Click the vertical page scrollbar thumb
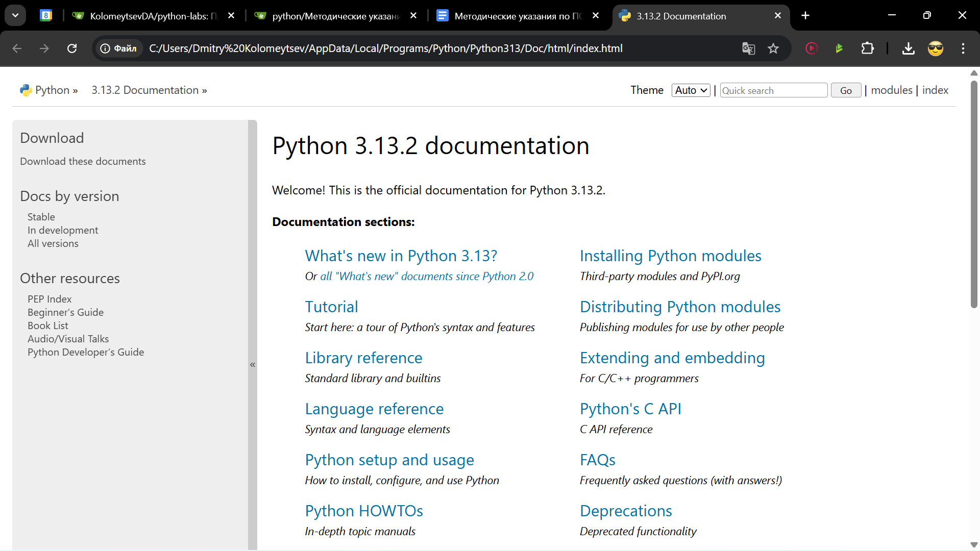The image size is (980, 551). (x=974, y=194)
